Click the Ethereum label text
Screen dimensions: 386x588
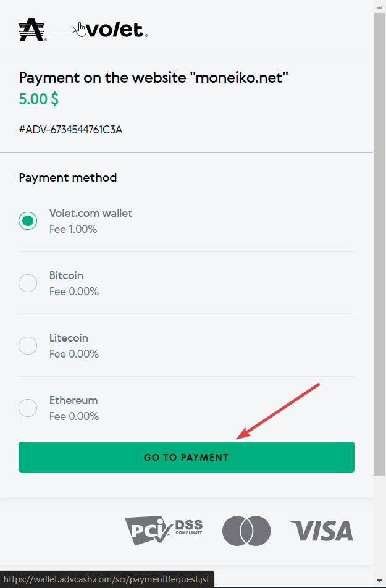(x=73, y=400)
